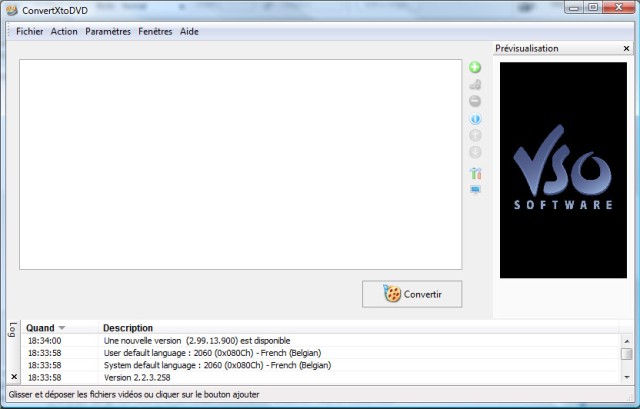Select log row 'System default language : 2060'

point(320,365)
